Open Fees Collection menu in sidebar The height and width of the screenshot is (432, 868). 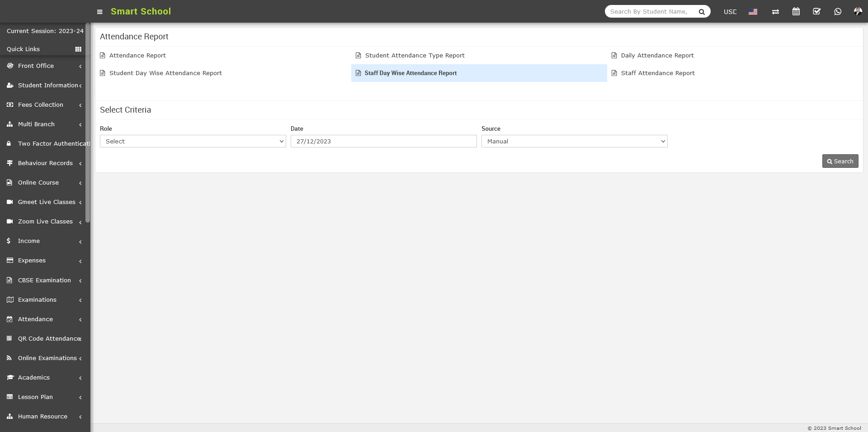[41, 105]
